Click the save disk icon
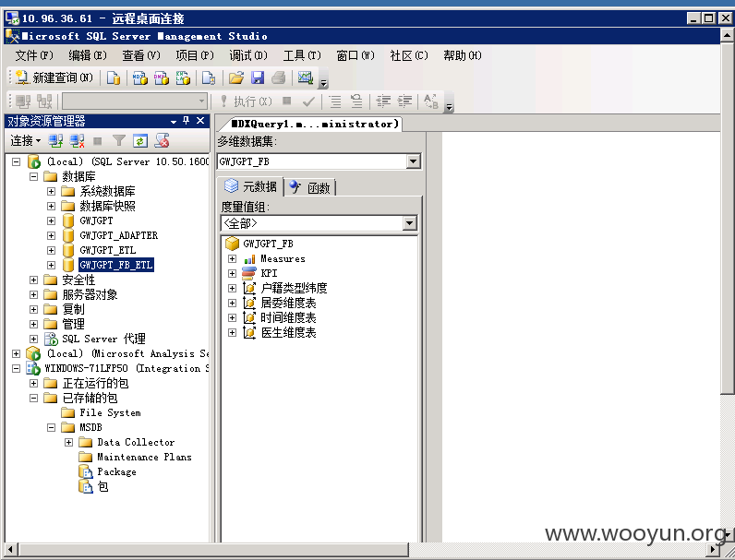Screen dimensions: 735x560 pos(258,77)
